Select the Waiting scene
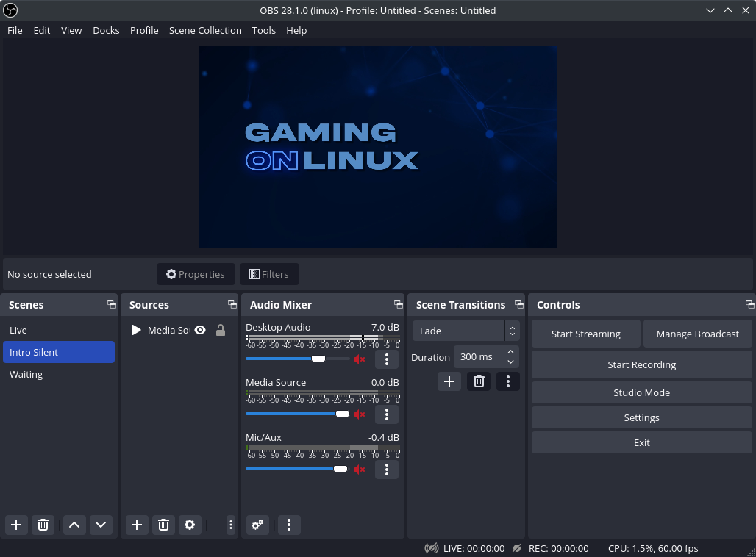 [x=59, y=374]
